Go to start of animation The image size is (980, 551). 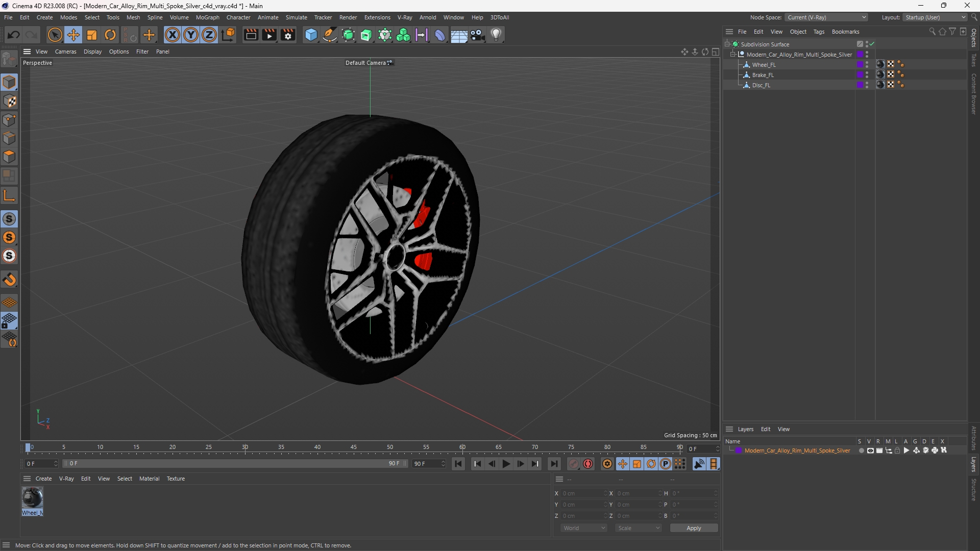pos(458,464)
